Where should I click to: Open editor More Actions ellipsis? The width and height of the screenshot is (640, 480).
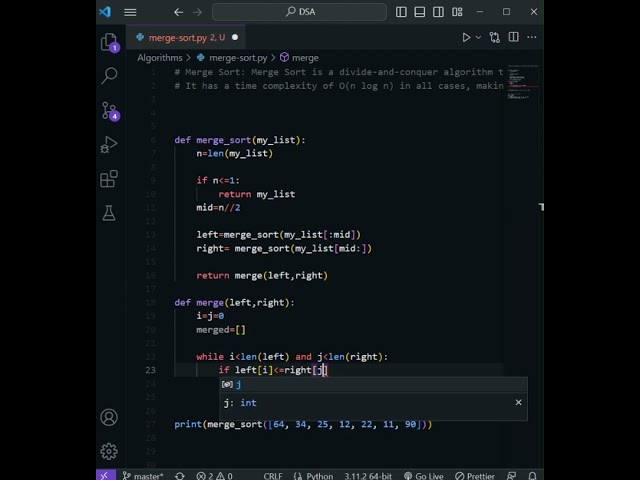pos(532,37)
